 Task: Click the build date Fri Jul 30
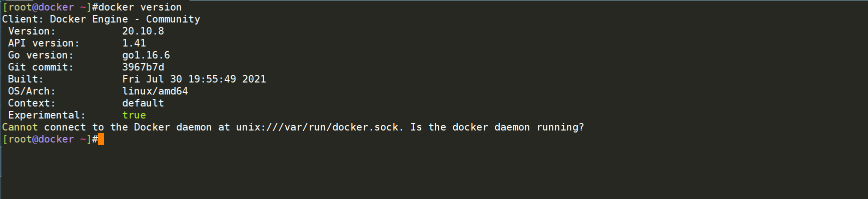pyautogui.click(x=152, y=79)
